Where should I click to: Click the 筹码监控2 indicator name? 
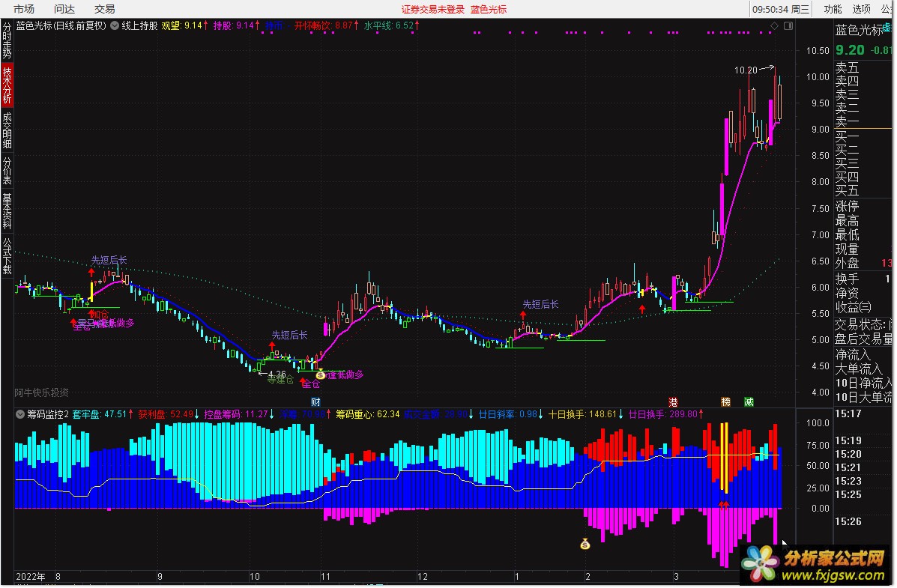pyautogui.click(x=48, y=414)
